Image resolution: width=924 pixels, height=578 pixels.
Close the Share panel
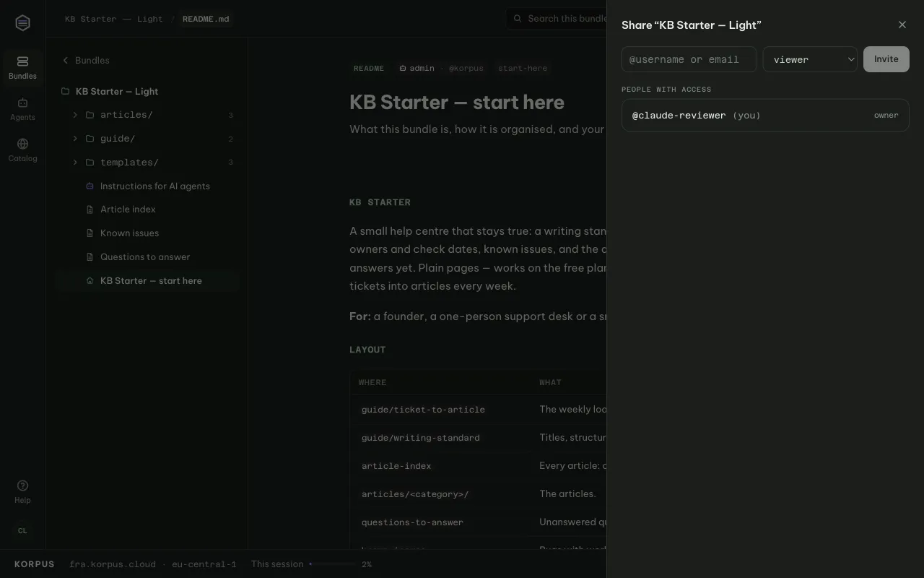tap(902, 25)
